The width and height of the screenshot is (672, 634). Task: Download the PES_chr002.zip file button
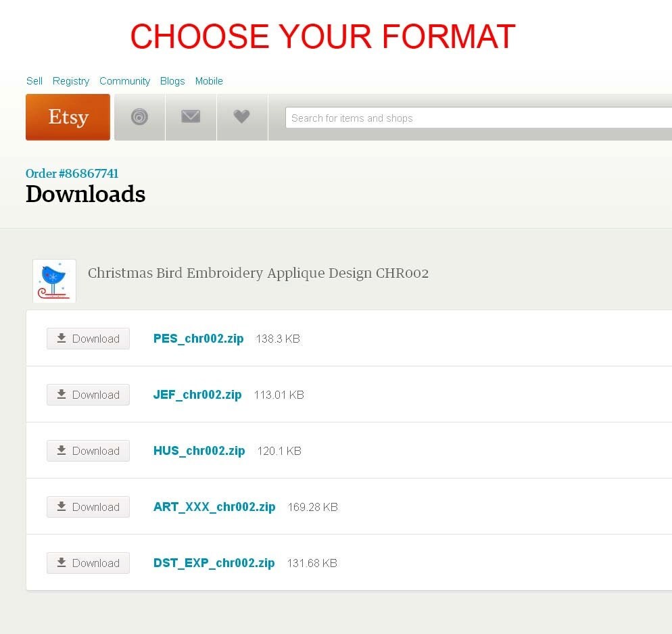point(88,339)
